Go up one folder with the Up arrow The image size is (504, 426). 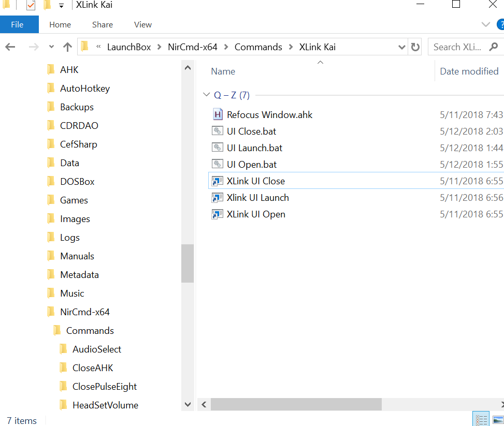coord(67,47)
